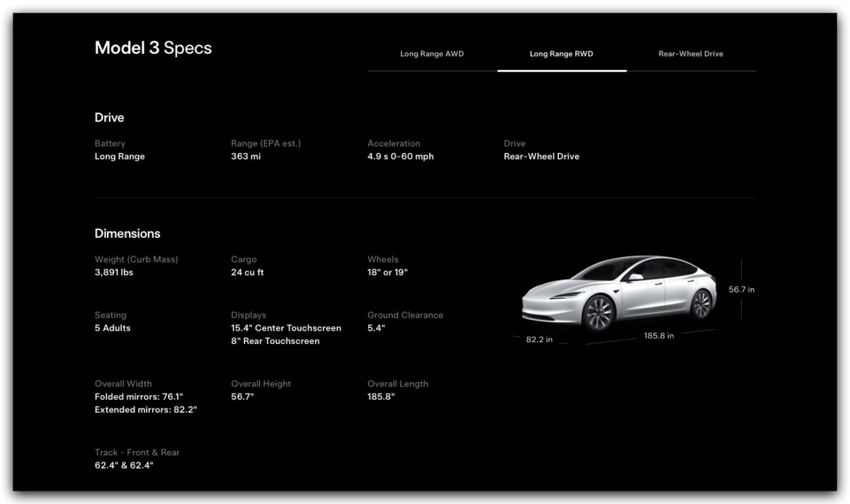This screenshot has height=504, width=850.
Task: Click the Seating label
Action: (110, 316)
